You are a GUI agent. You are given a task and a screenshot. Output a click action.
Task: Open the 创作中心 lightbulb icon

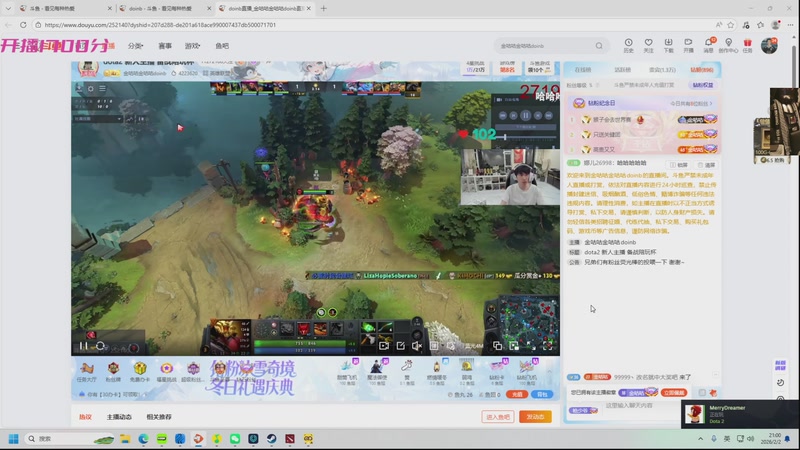(x=728, y=45)
